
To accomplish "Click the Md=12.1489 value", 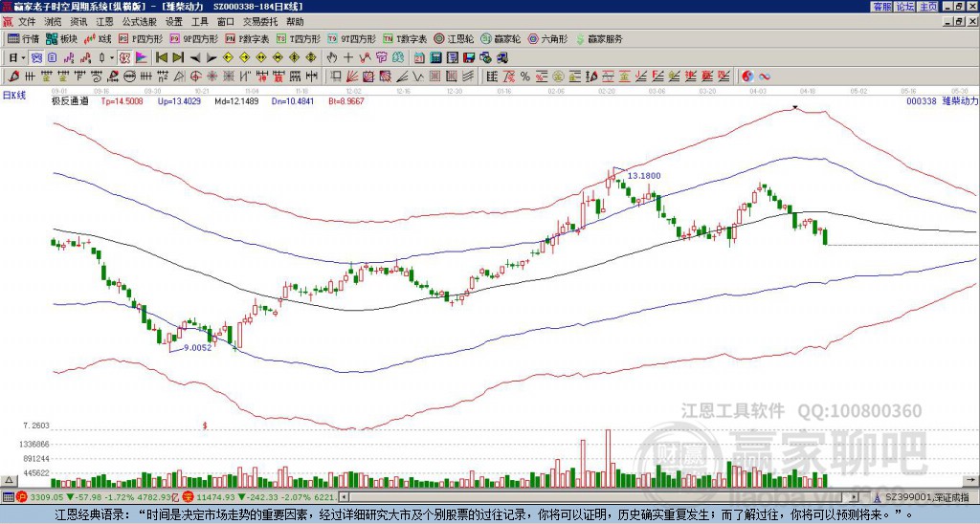I will [x=236, y=100].
